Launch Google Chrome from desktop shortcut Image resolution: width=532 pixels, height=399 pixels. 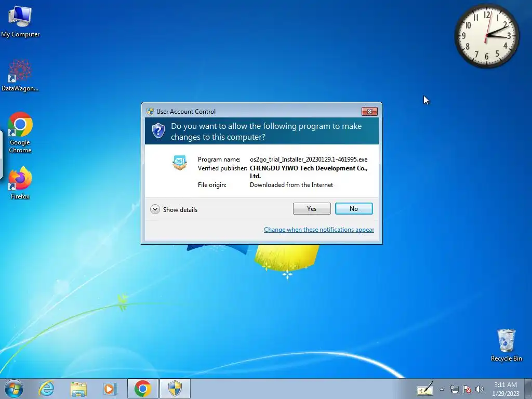(20, 132)
